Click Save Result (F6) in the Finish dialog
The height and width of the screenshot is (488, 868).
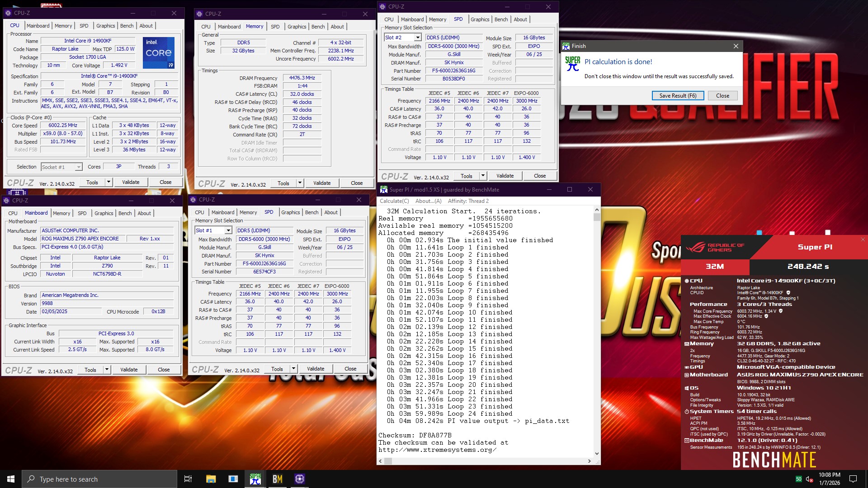pyautogui.click(x=678, y=96)
